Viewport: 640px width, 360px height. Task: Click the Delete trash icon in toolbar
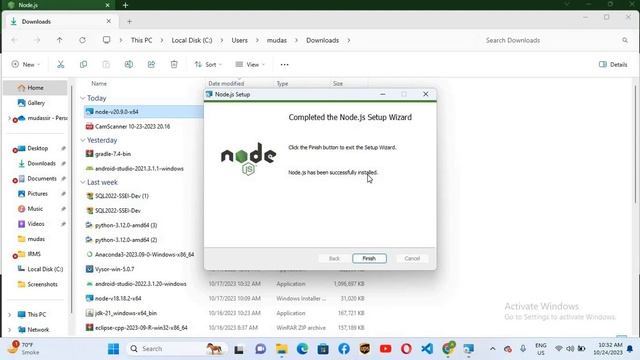pos(174,64)
